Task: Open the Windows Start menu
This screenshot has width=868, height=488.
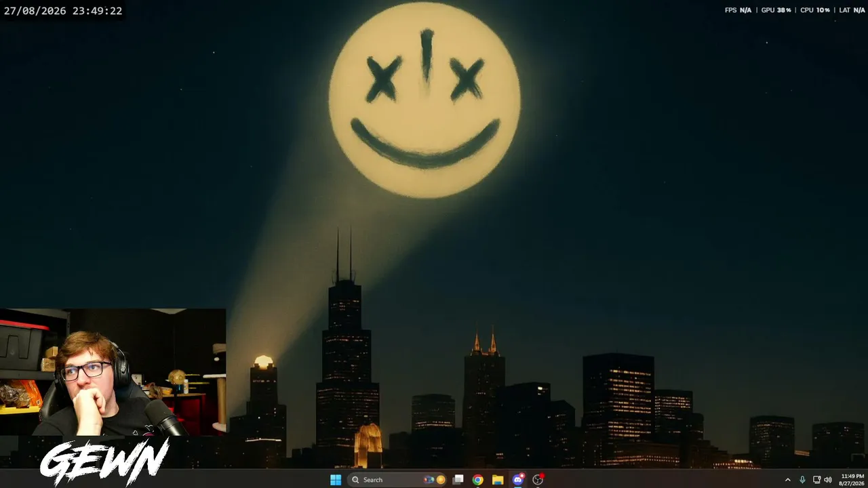Action: 336,480
